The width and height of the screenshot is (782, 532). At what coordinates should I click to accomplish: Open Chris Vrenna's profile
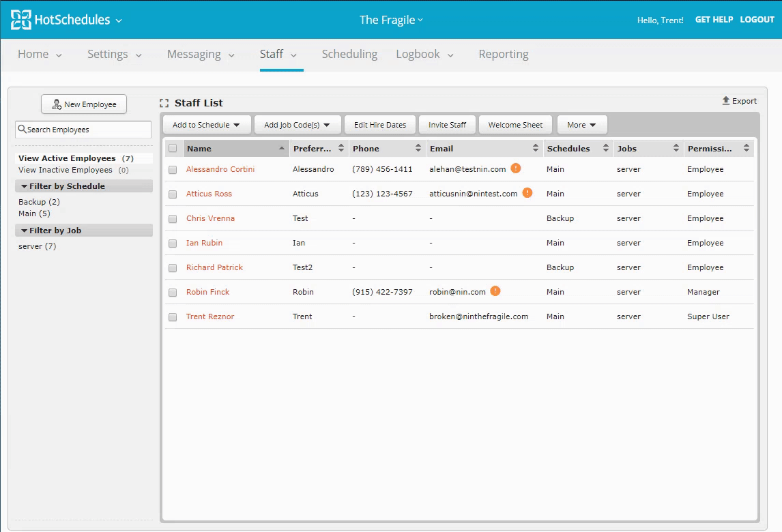click(x=210, y=218)
